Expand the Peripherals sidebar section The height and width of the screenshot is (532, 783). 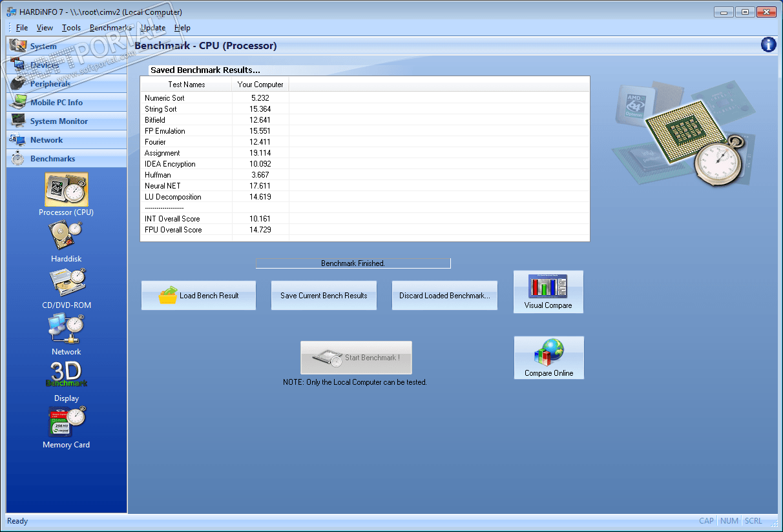(67, 83)
